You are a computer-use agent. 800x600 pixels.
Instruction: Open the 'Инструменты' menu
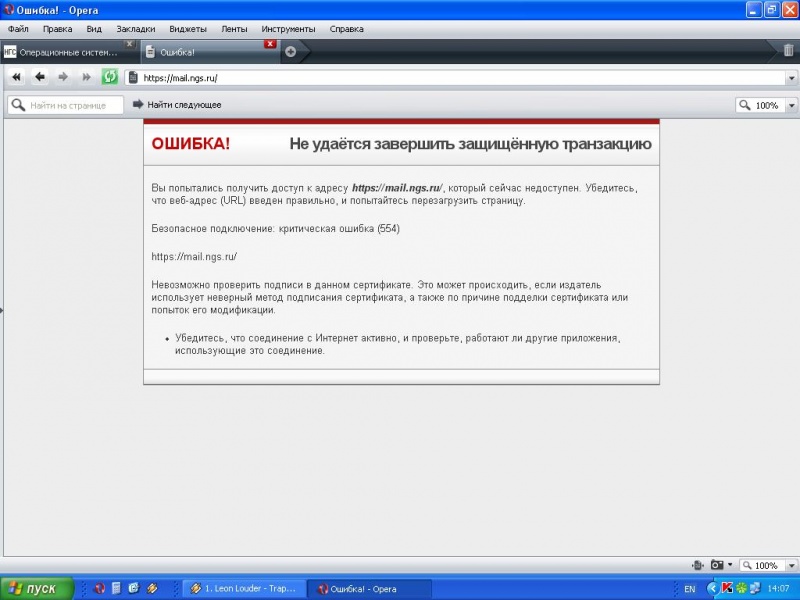click(x=288, y=29)
